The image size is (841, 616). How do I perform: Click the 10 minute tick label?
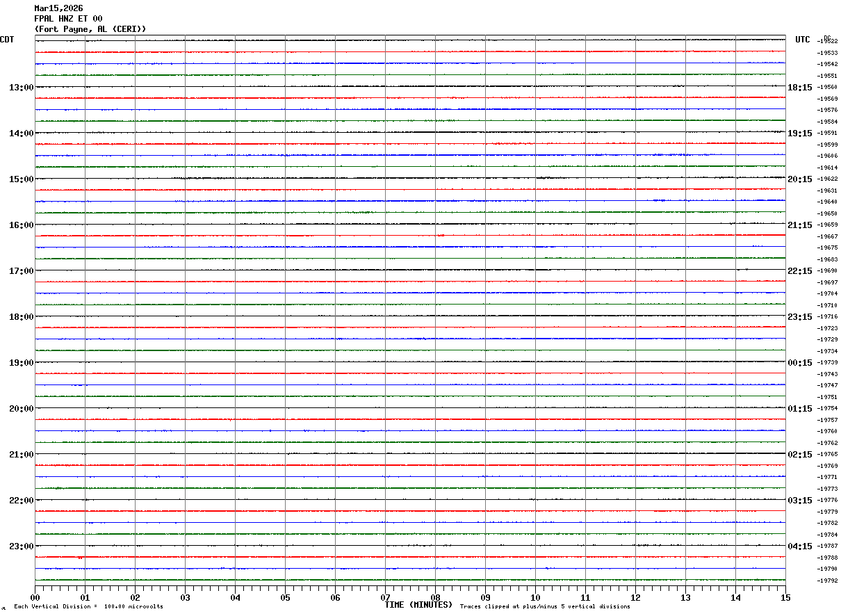[x=535, y=597]
